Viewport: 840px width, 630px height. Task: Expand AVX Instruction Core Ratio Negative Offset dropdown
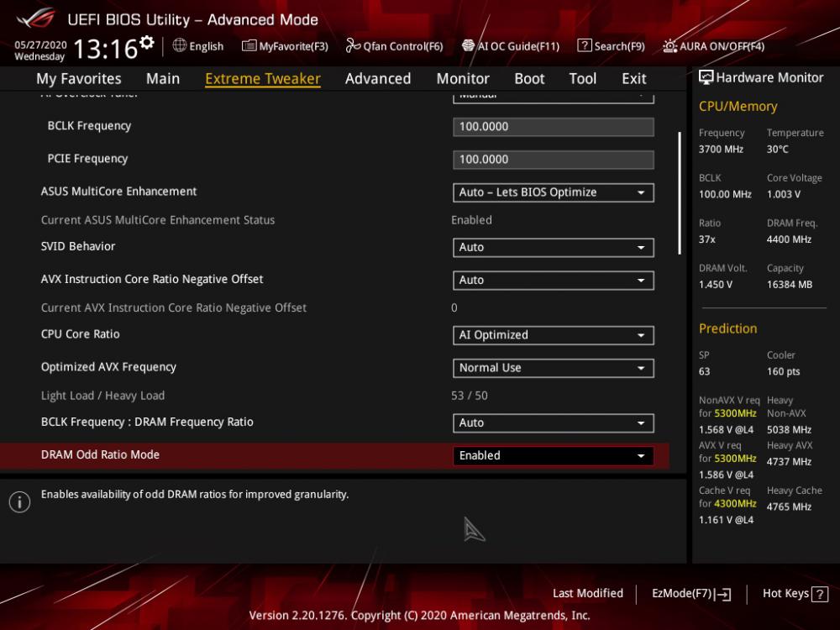point(554,281)
